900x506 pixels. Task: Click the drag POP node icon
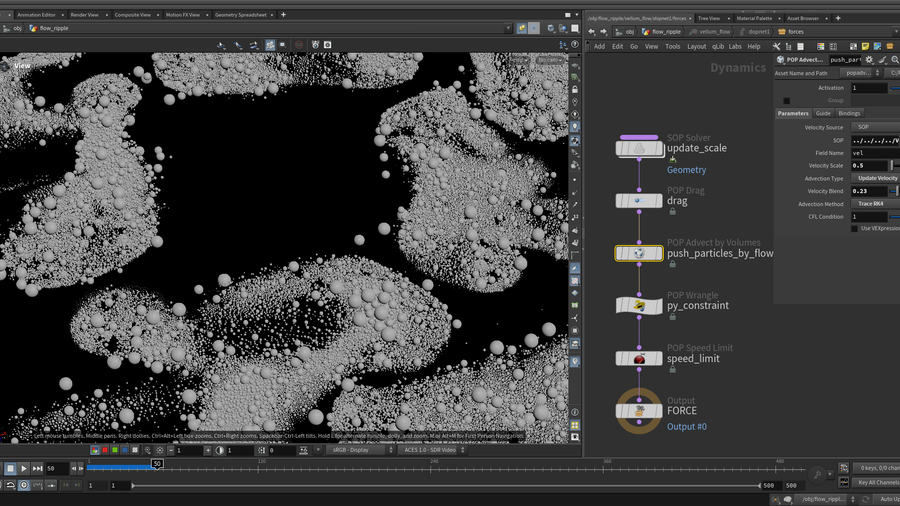pyautogui.click(x=639, y=201)
